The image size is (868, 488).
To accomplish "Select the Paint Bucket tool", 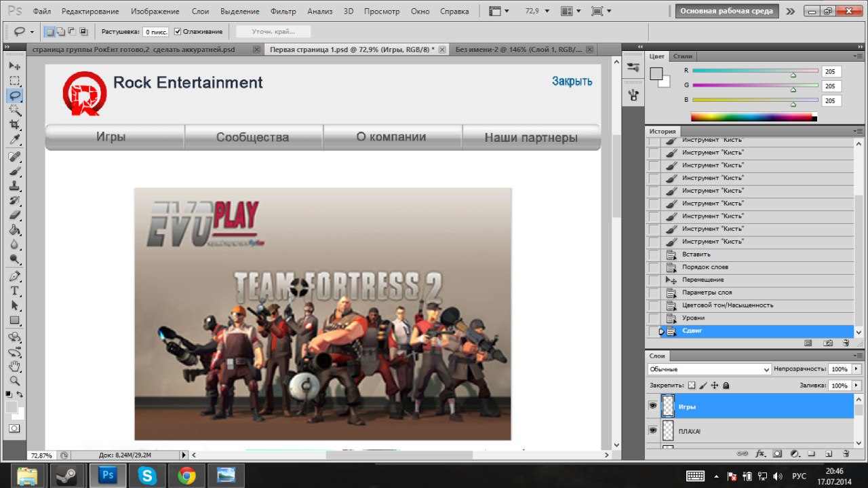I will coord(14,231).
